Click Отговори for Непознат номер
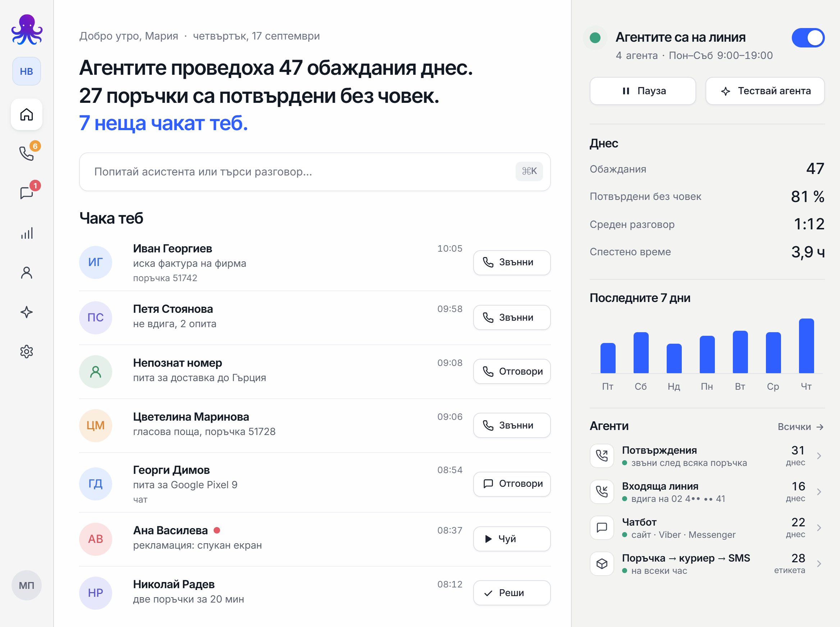The image size is (840, 627). tap(512, 371)
